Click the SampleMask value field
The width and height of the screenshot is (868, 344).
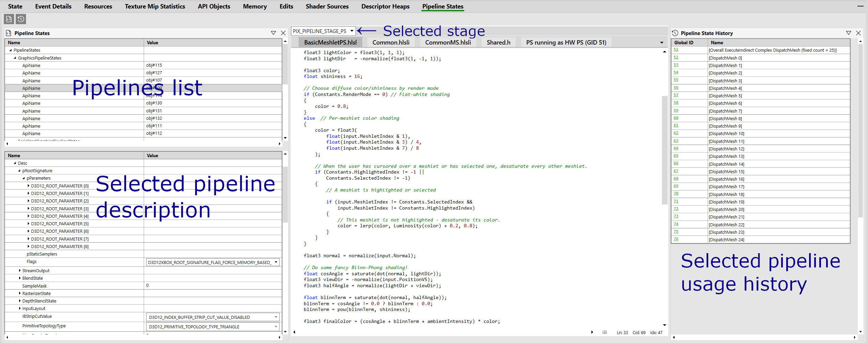[x=213, y=286]
